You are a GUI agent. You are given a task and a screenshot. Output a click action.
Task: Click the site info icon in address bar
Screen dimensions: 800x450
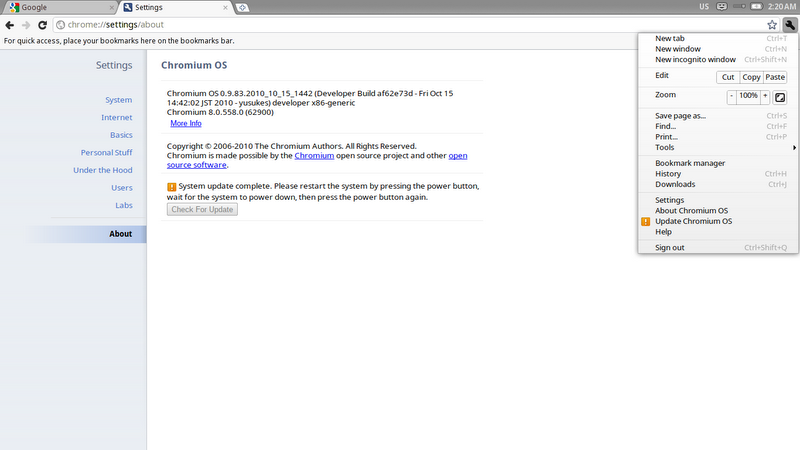click(x=60, y=24)
